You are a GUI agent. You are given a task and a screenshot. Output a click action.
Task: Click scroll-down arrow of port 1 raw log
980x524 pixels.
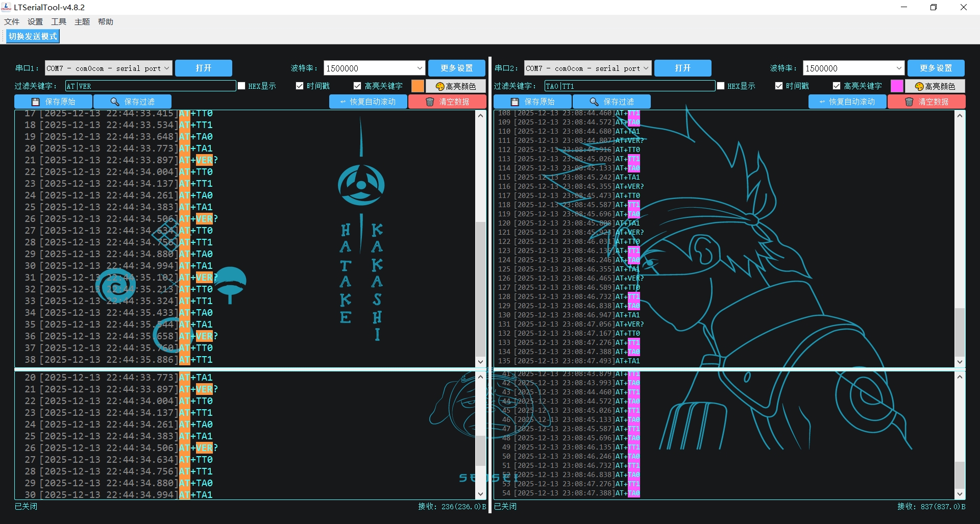pos(480,362)
